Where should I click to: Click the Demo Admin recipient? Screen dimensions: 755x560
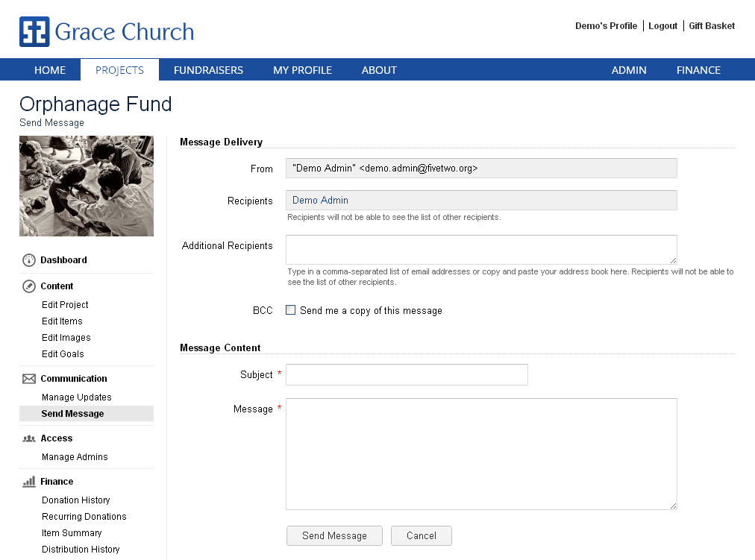(x=320, y=200)
